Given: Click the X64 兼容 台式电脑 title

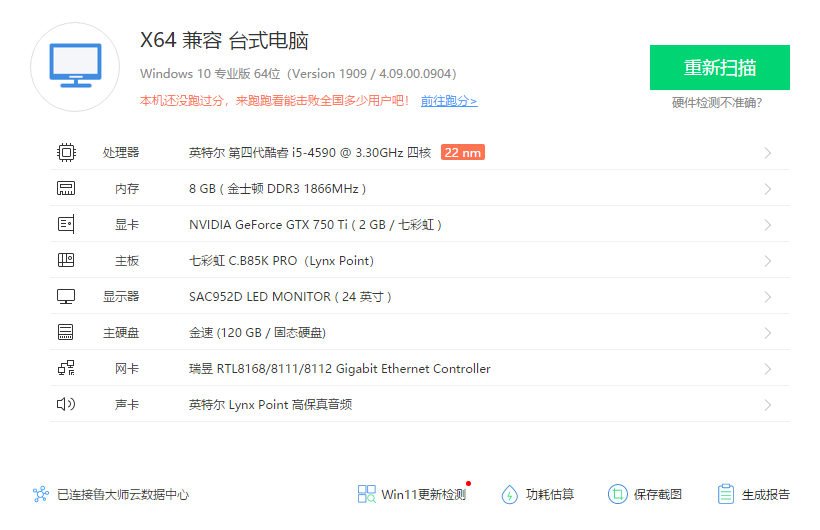Looking at the screenshot, I should tap(224, 40).
